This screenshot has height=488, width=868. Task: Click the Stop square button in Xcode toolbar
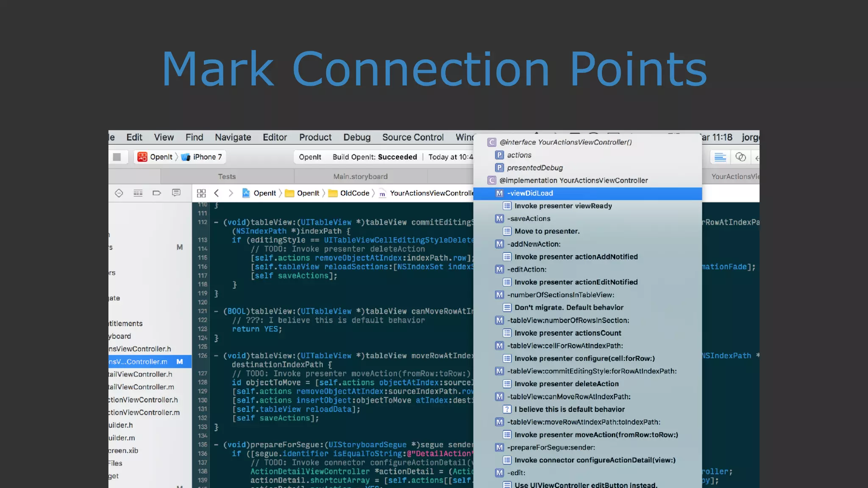117,157
